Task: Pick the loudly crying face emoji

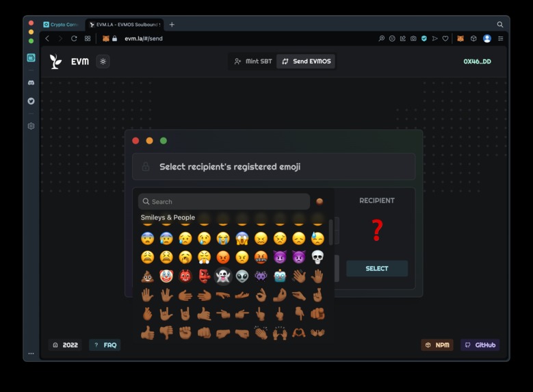Action: point(223,238)
